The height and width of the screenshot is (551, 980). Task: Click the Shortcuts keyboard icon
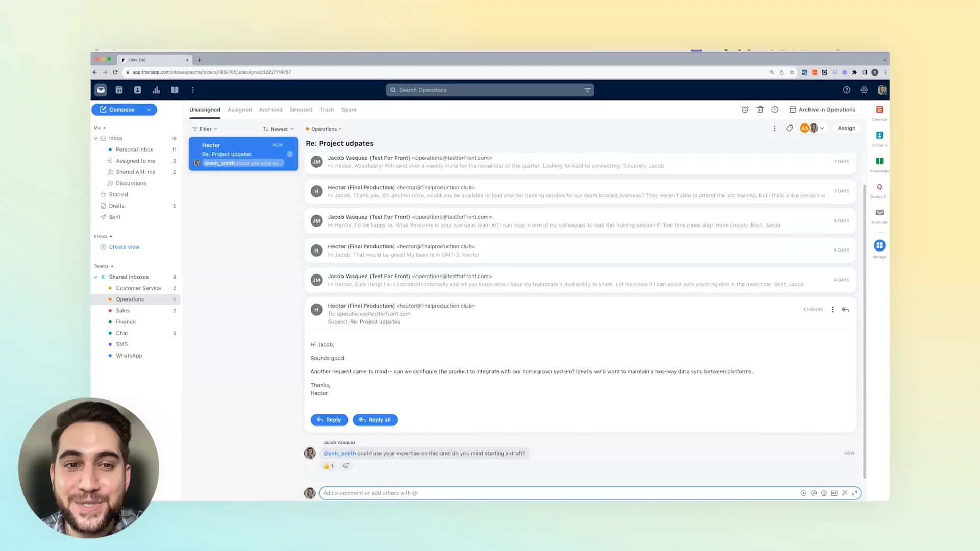[879, 213]
